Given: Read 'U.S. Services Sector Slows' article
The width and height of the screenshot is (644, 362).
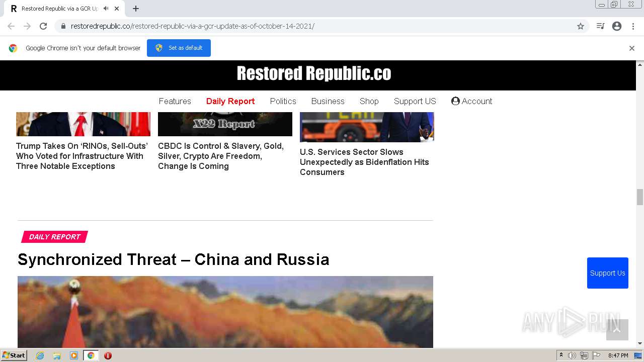Looking at the screenshot, I should [x=364, y=162].
